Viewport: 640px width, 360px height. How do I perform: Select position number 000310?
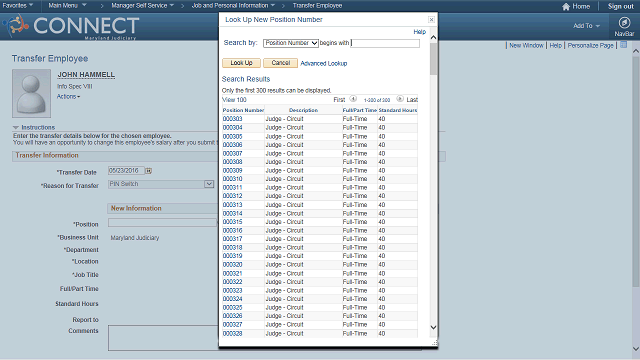tap(232, 179)
